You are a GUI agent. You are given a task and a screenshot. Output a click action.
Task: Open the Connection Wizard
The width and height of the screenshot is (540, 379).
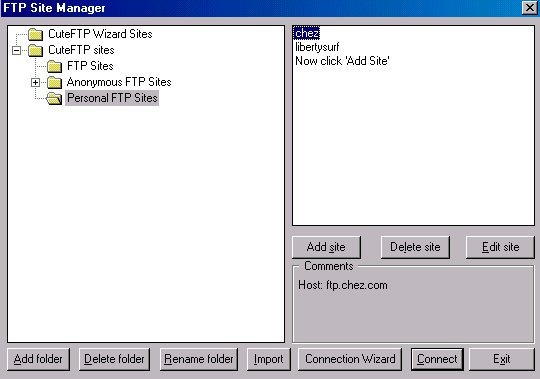(x=350, y=359)
